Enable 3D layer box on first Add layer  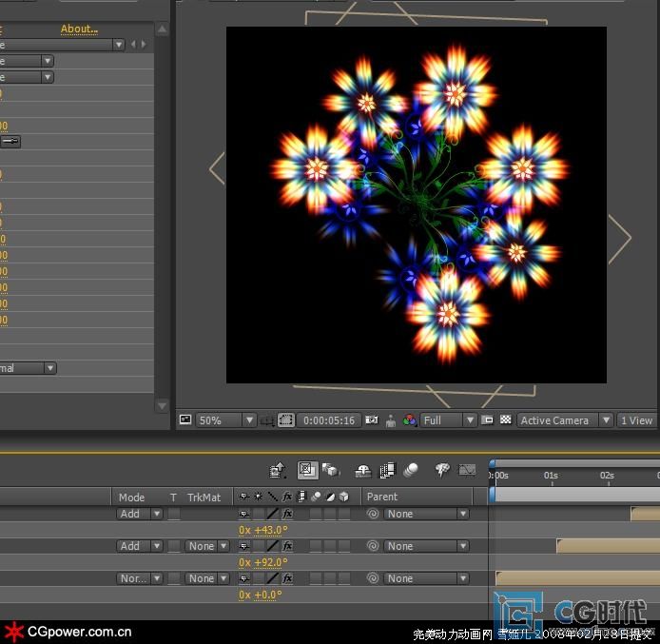click(x=344, y=514)
